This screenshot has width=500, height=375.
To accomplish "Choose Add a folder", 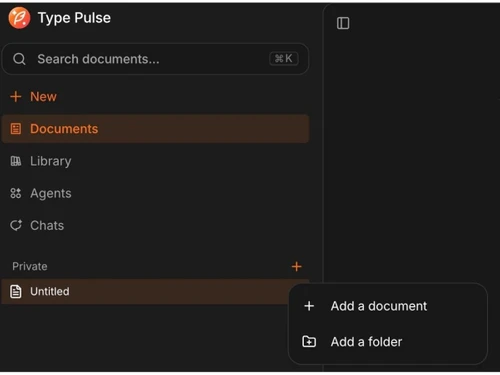I will click(388, 342).
